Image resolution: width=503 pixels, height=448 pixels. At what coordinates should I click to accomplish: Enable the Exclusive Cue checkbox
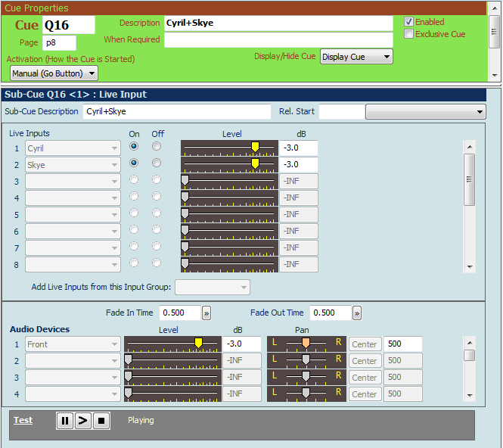pyautogui.click(x=409, y=34)
